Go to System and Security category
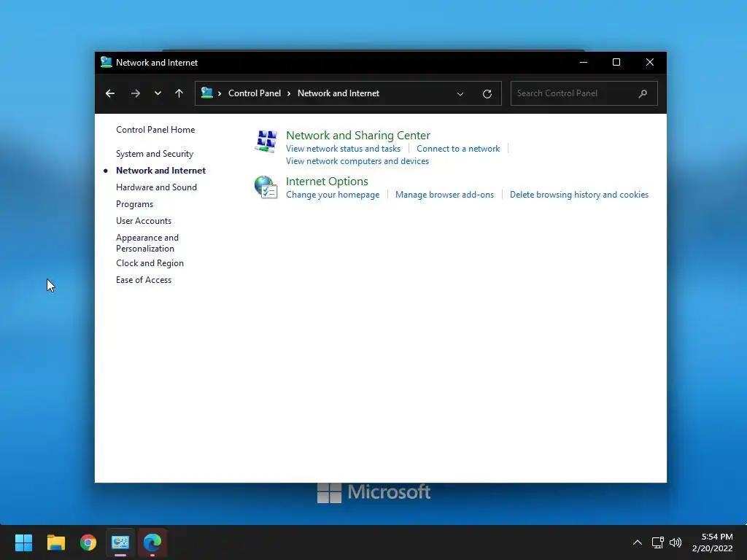Viewport: 747px width, 560px height. click(155, 154)
